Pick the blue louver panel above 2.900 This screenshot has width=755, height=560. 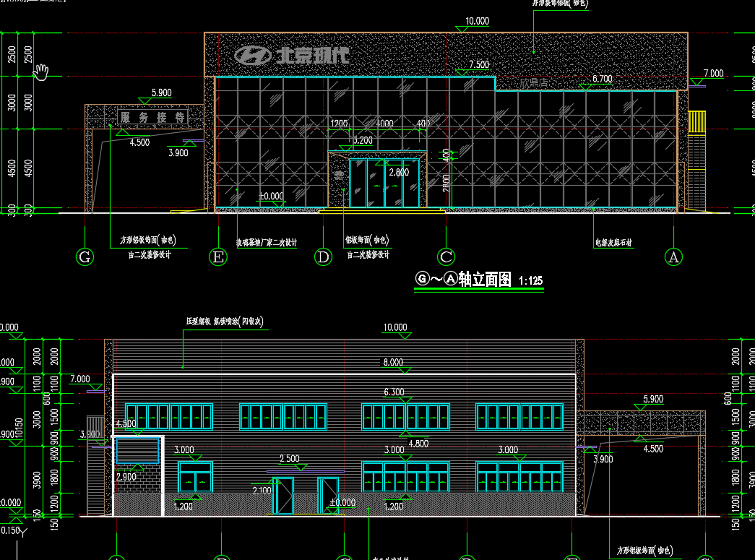[x=138, y=451]
